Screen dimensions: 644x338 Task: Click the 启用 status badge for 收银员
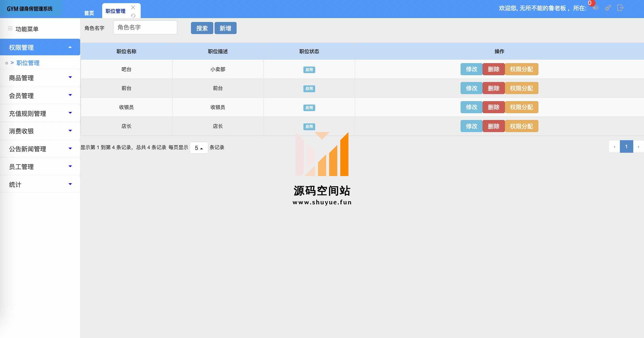pyautogui.click(x=309, y=108)
